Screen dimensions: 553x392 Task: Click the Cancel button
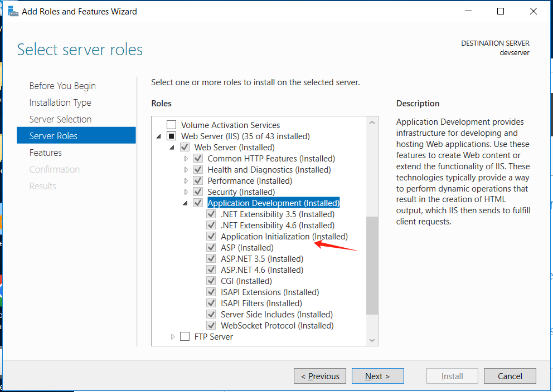coord(510,376)
